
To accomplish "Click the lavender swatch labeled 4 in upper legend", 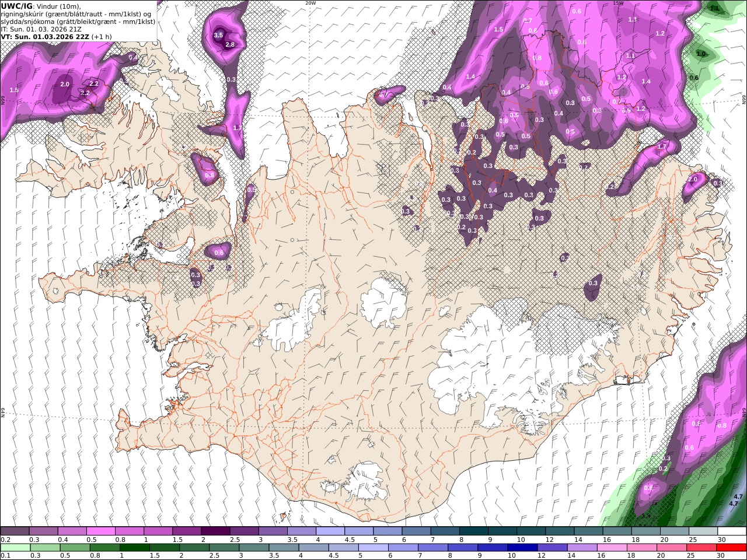I will [330, 531].
